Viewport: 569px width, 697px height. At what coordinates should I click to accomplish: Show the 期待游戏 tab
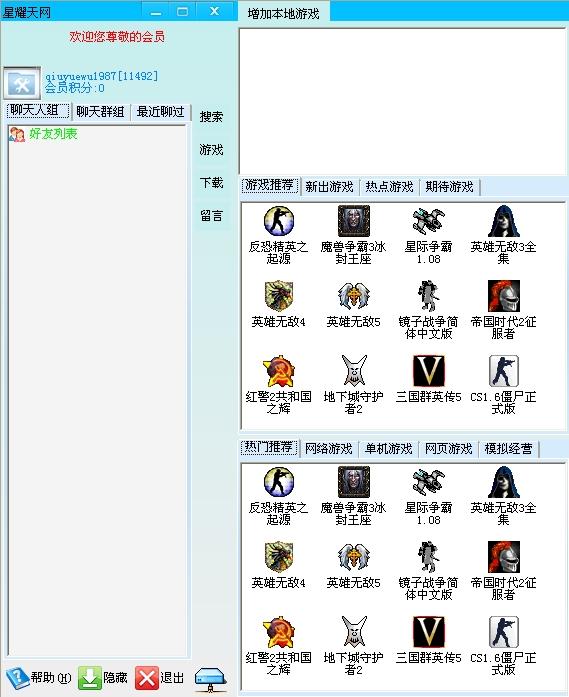point(449,186)
